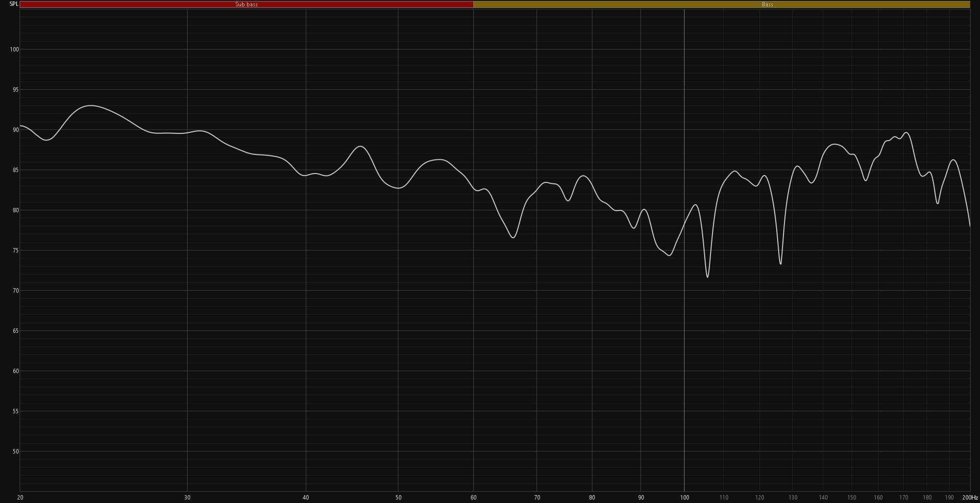The height and width of the screenshot is (503, 980).
Task: Click the 200Hz label at axis end
Action: click(x=969, y=498)
